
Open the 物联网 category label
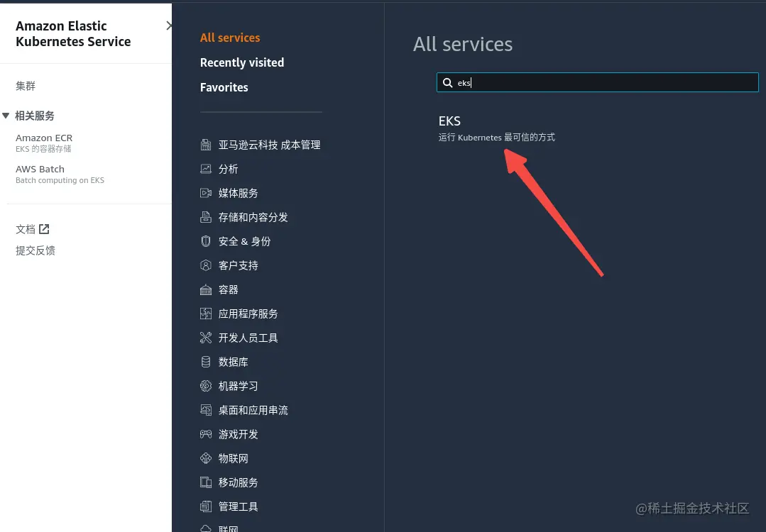[x=233, y=458]
